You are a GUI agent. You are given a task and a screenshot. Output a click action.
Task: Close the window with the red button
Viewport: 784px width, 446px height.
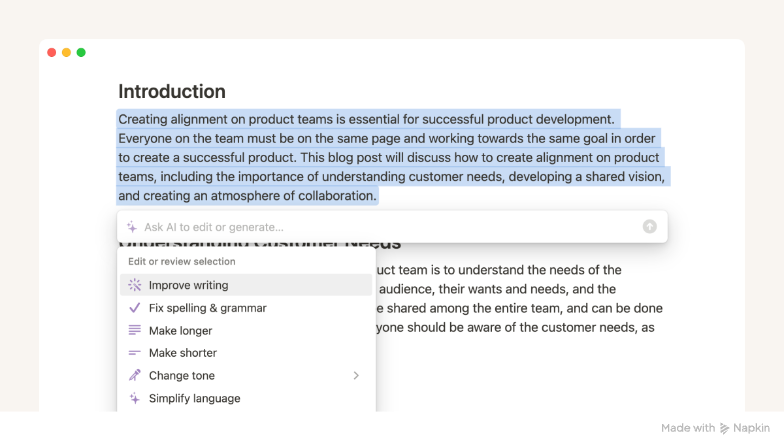52,52
